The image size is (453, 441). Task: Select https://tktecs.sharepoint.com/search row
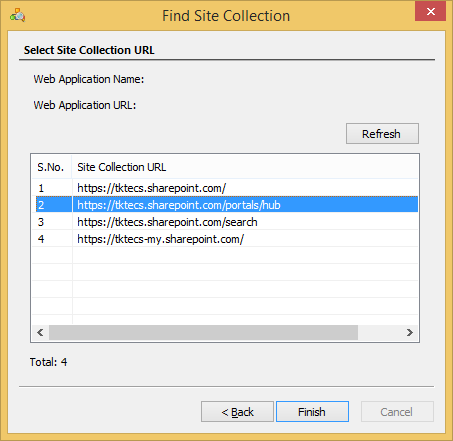[x=225, y=222]
